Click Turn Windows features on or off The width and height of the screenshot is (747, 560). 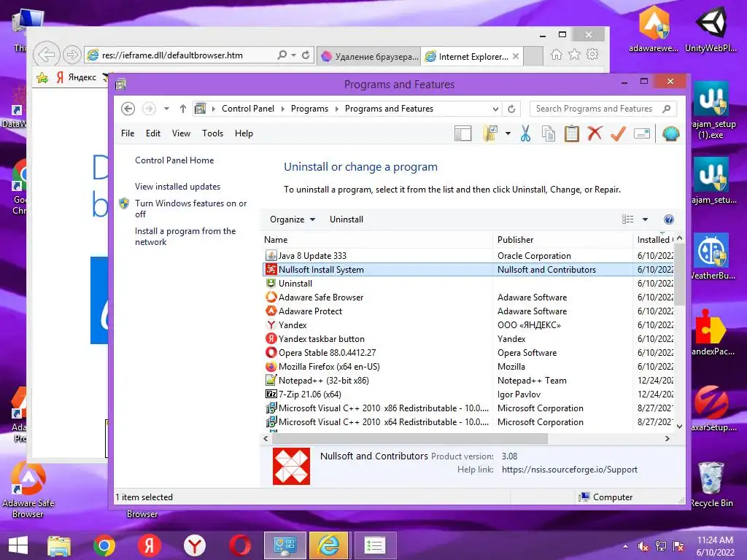point(190,209)
